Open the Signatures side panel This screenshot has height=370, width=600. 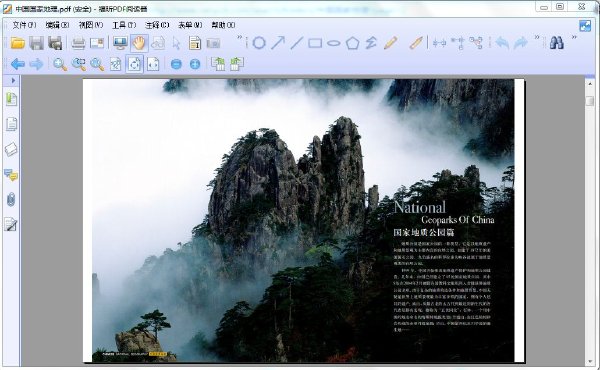coord(11,224)
